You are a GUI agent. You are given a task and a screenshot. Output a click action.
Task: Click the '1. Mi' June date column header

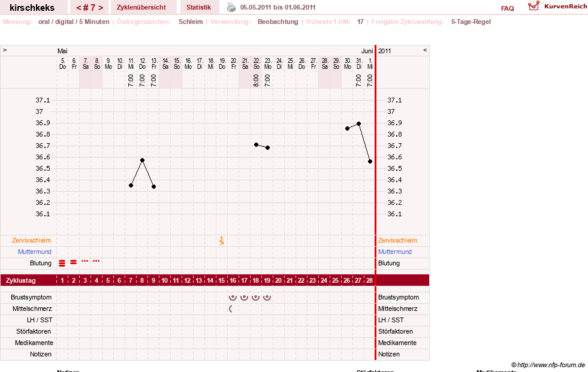point(370,63)
